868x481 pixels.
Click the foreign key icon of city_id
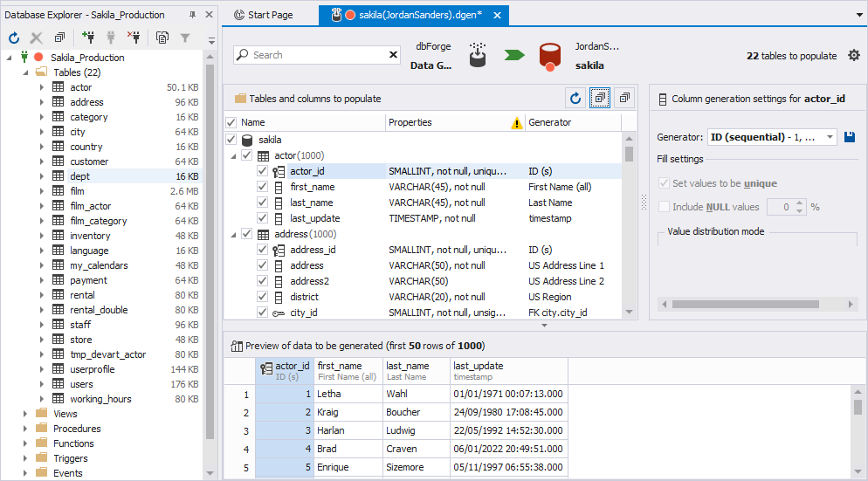point(279,313)
